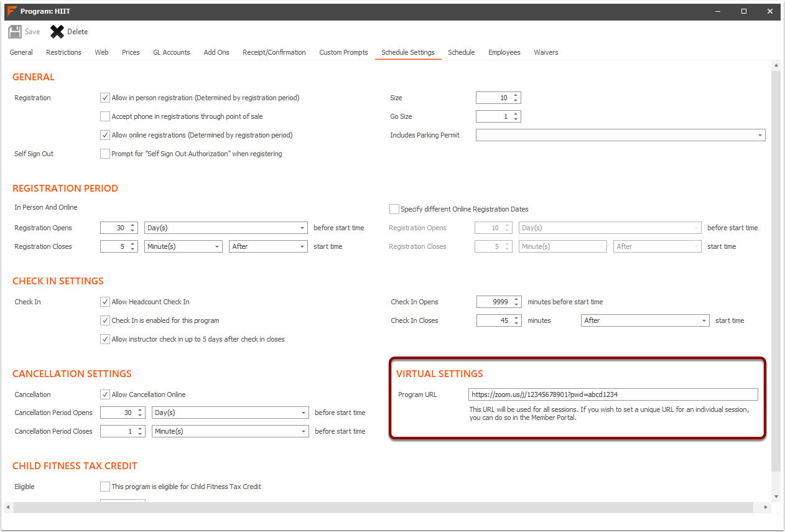Switch to the Restrictions tab

[x=63, y=52]
